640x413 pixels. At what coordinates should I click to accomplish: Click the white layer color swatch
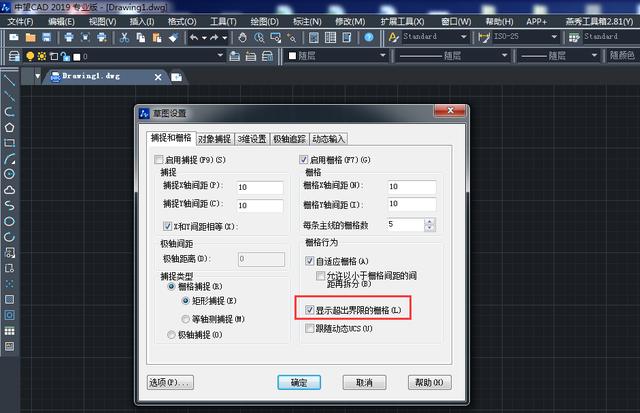click(77, 57)
